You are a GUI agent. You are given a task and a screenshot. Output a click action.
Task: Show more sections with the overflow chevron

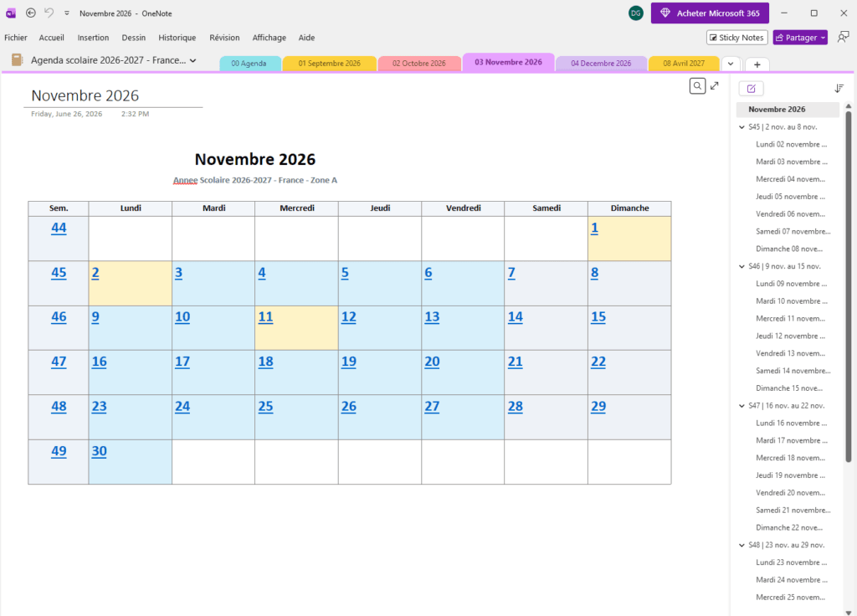[731, 64]
